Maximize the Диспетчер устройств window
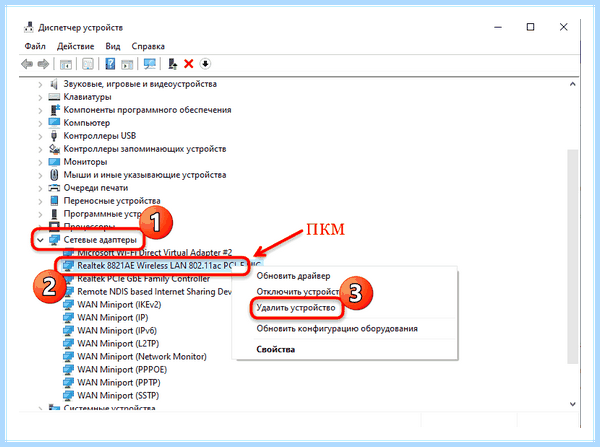Viewport: 600px width, 447px height. click(x=530, y=27)
